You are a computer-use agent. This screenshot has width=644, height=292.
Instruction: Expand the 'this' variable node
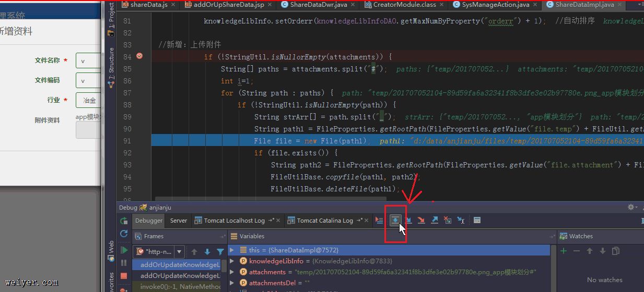232,250
